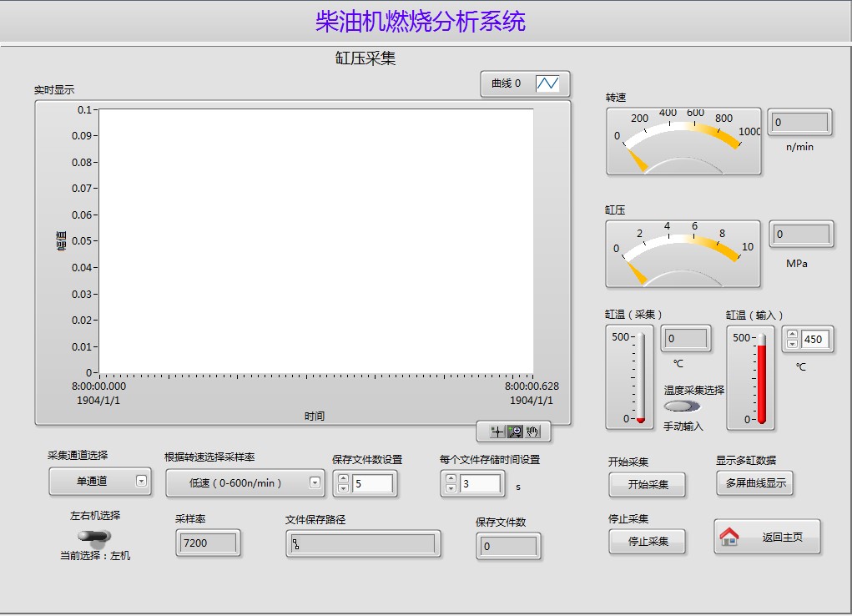Increment the 每个文件存储时间设置 value
The height and width of the screenshot is (616, 852).
[451, 479]
